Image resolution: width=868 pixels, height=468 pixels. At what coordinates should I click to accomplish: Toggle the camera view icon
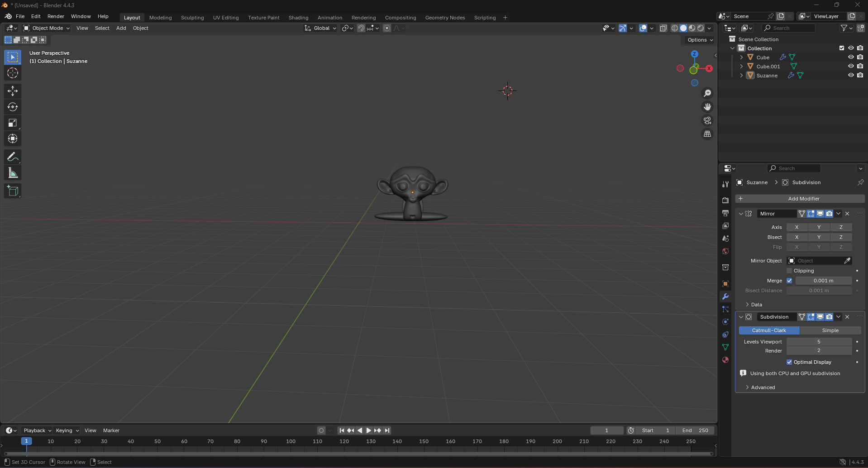click(x=707, y=120)
